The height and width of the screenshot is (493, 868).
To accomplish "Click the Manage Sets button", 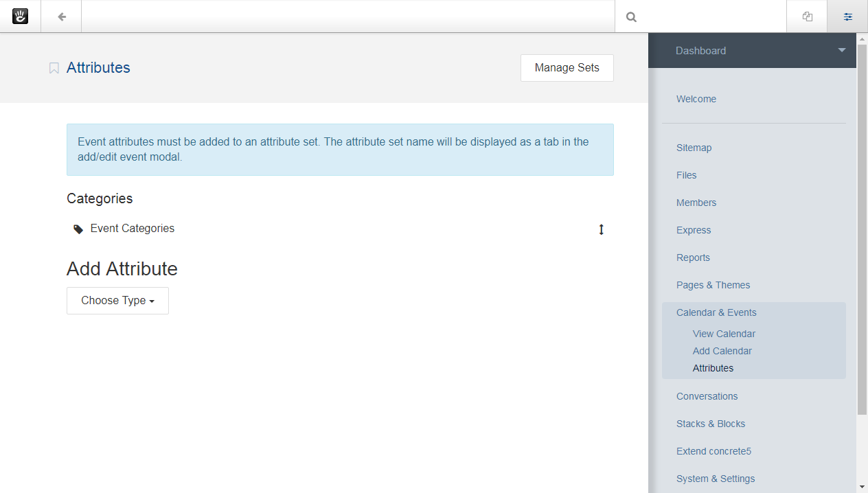I will (567, 67).
